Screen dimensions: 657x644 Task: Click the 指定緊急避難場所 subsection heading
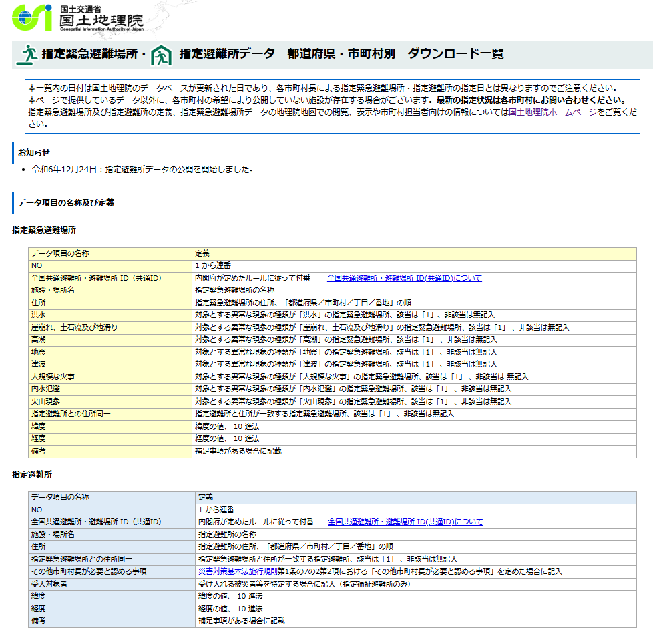click(x=44, y=230)
